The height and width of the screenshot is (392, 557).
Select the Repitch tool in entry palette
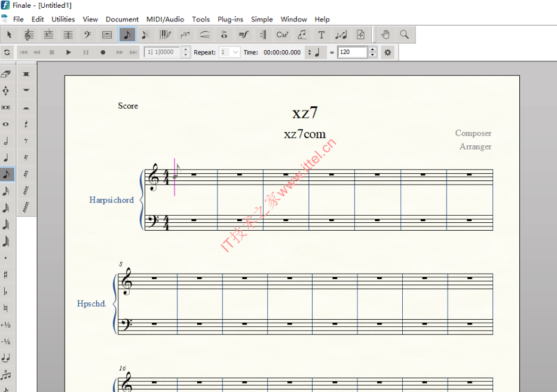6,91
